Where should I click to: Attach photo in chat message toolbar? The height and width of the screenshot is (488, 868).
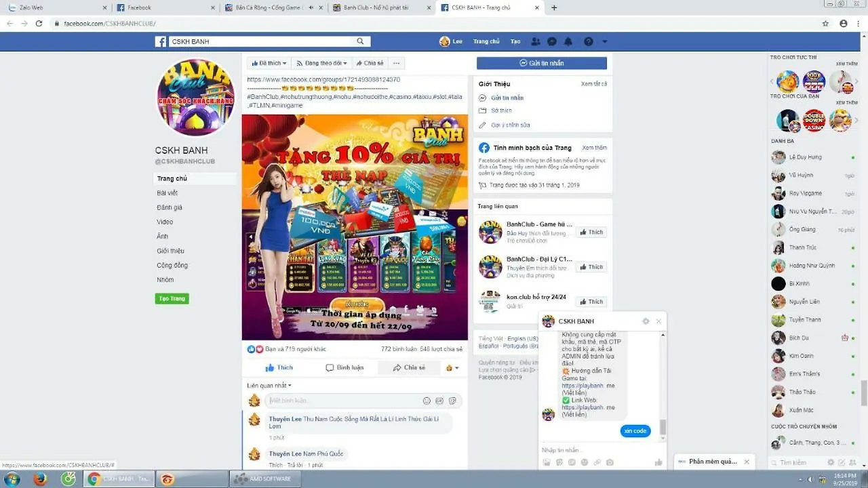pyautogui.click(x=547, y=462)
